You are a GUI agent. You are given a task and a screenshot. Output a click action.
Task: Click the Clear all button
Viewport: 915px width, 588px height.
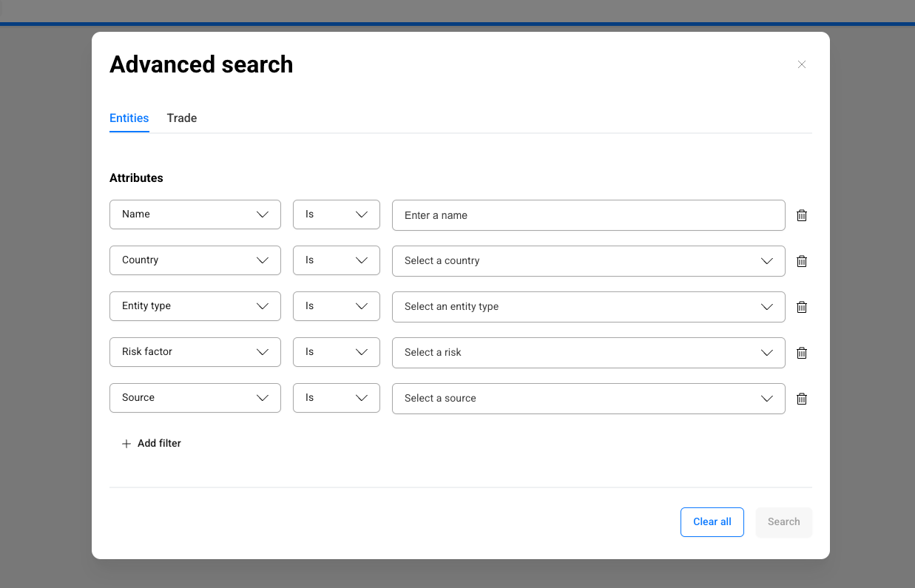point(712,522)
